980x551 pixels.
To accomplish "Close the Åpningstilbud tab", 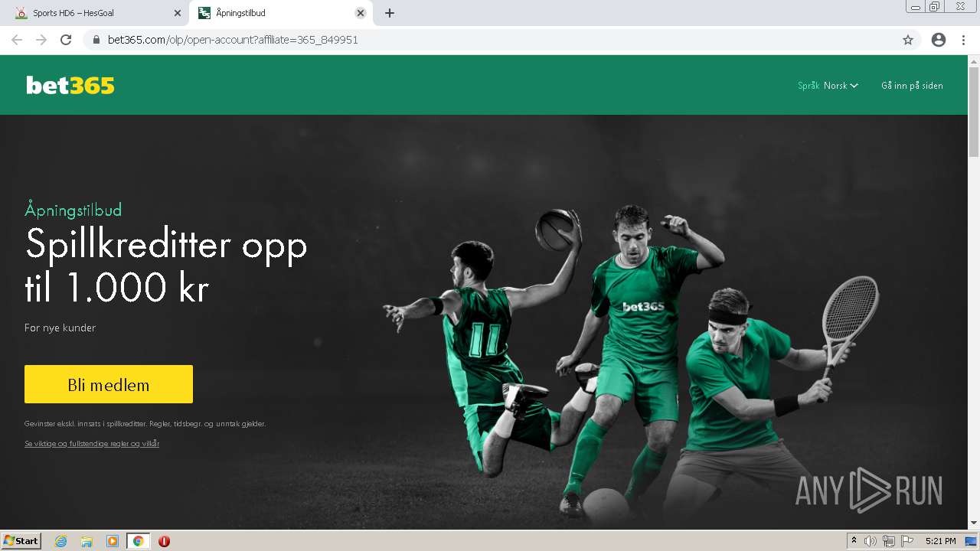I will (x=361, y=13).
